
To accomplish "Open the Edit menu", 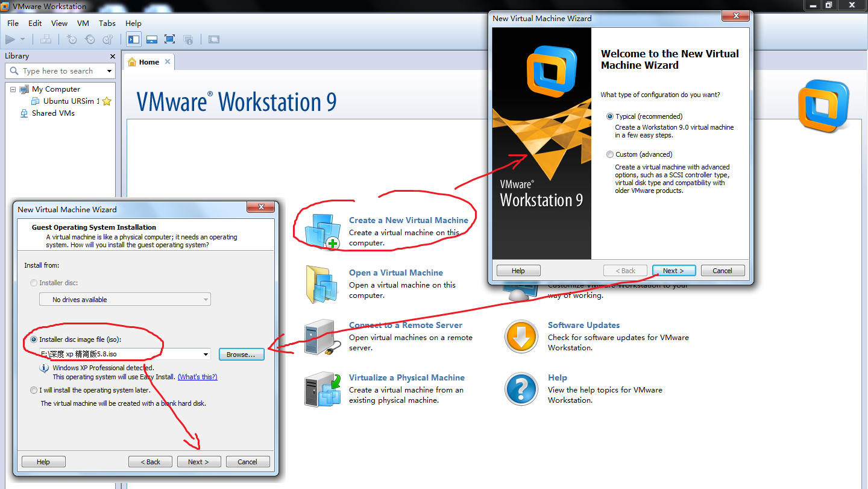I will tap(35, 23).
